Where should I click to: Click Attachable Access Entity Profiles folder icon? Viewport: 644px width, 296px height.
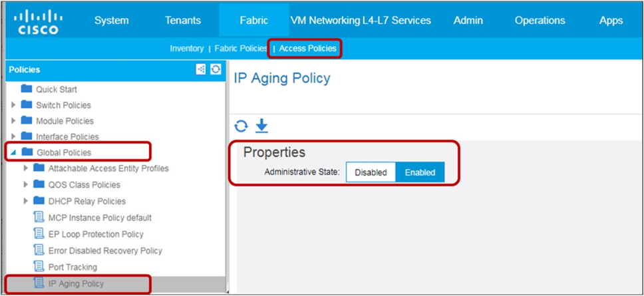(x=39, y=168)
